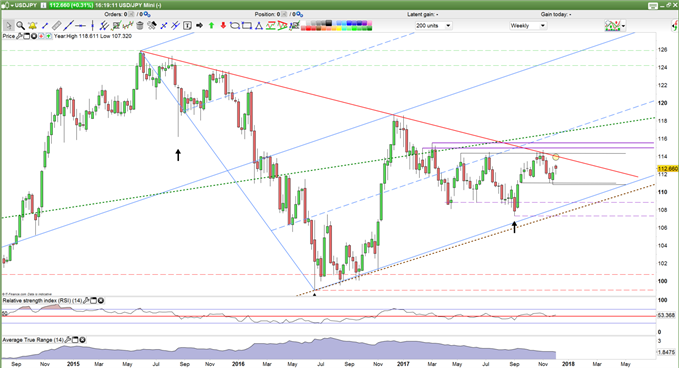The image size is (679, 368).
Task: Close the Average True Range panel
Action: 82,340
